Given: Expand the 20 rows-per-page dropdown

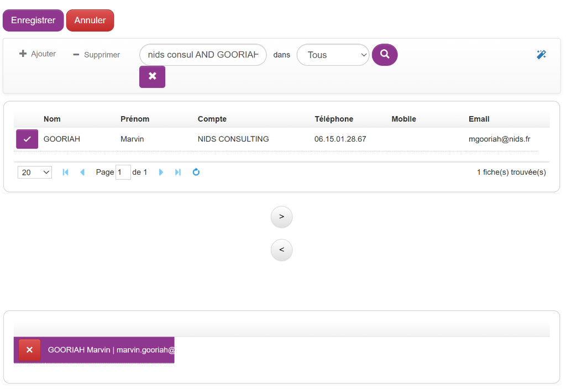Looking at the screenshot, I should [x=34, y=173].
